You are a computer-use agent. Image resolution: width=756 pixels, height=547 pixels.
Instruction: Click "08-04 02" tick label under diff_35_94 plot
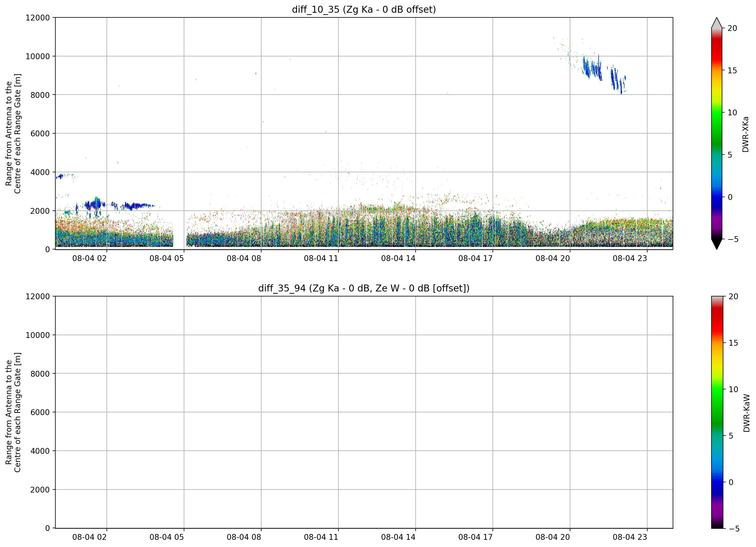(x=89, y=537)
